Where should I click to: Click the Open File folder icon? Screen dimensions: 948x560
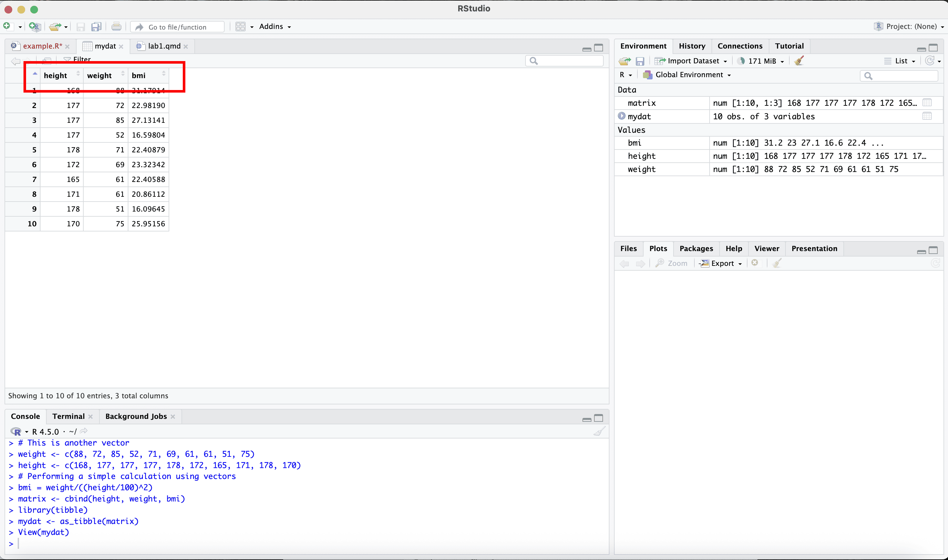(55, 27)
